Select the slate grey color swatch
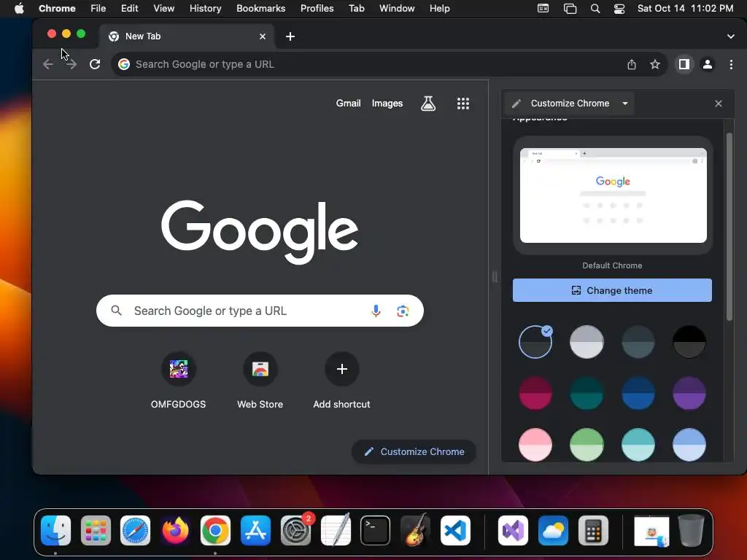The height and width of the screenshot is (560, 747). (x=638, y=342)
